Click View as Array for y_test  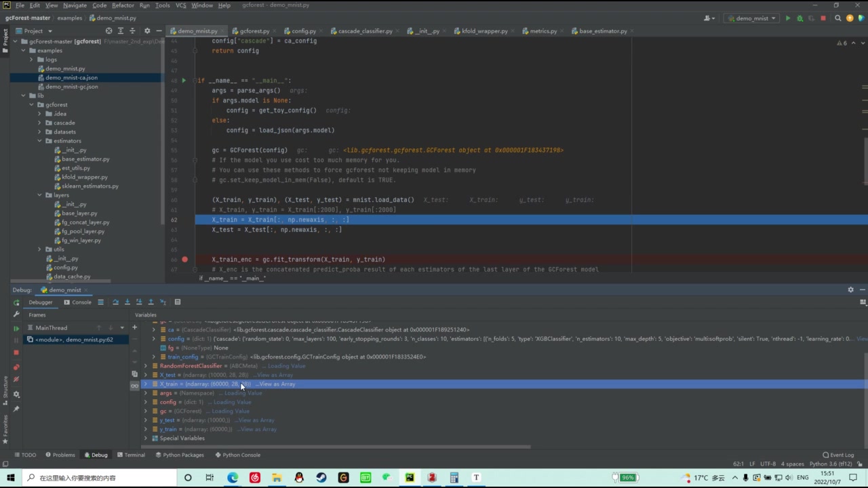click(256, 420)
